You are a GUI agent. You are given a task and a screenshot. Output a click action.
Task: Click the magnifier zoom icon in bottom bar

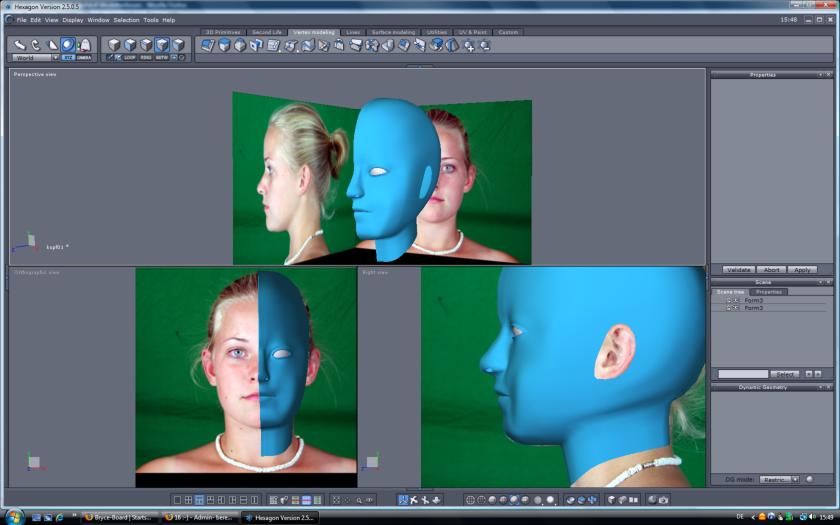click(x=359, y=500)
